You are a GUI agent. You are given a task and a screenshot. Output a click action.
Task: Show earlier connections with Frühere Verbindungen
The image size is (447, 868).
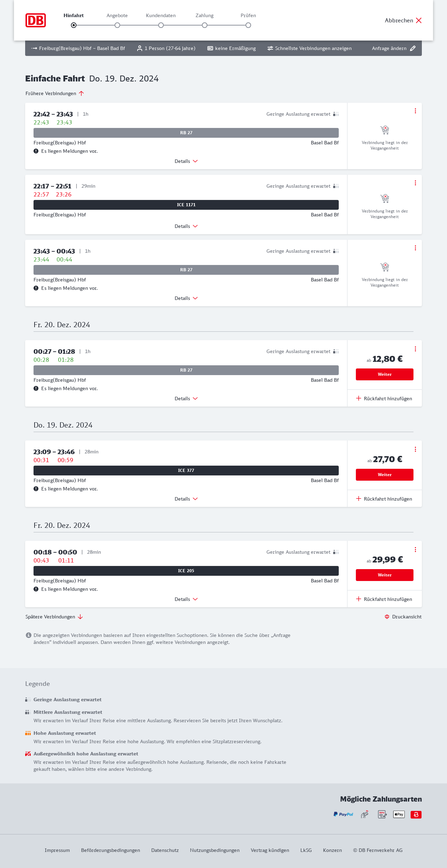coord(54,93)
